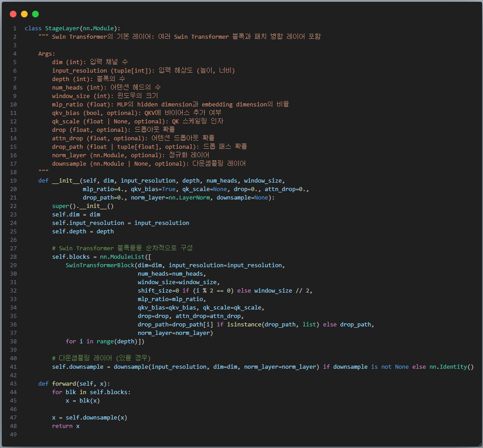Click line number 19 in gutter

[13, 181]
